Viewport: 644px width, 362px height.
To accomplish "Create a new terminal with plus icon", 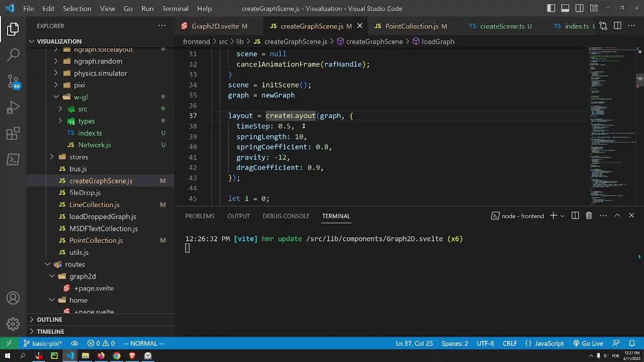I will [x=553, y=216].
